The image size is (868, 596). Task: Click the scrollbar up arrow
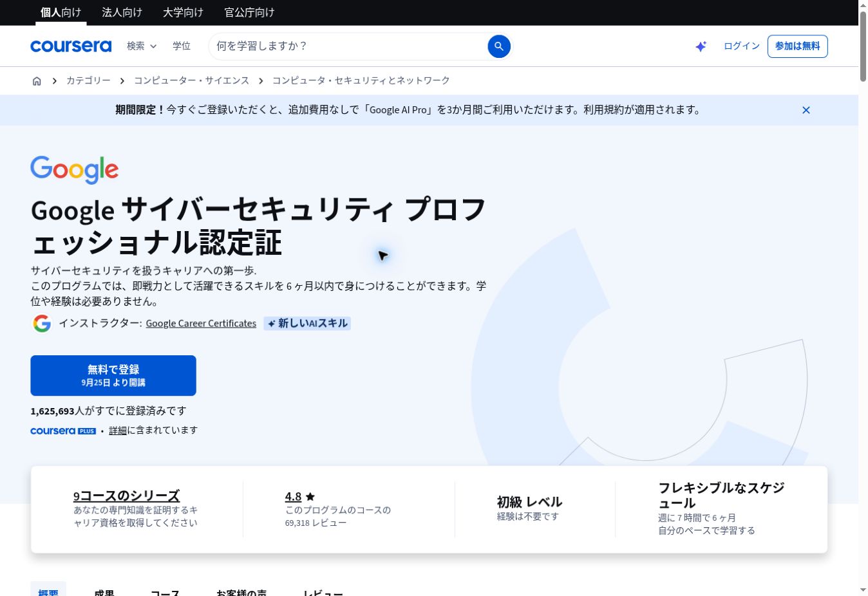[863, 5]
